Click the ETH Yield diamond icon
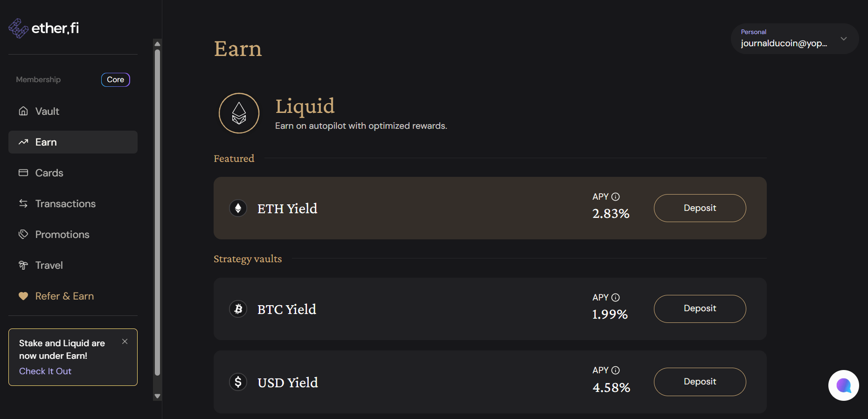Screen dimensions: 868x419 coord(238,208)
